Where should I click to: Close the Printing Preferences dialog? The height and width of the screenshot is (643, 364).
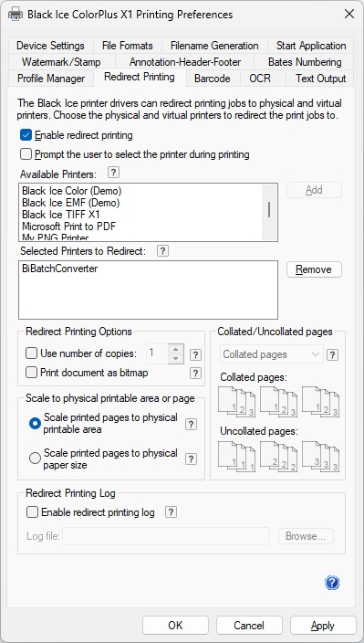pos(349,15)
